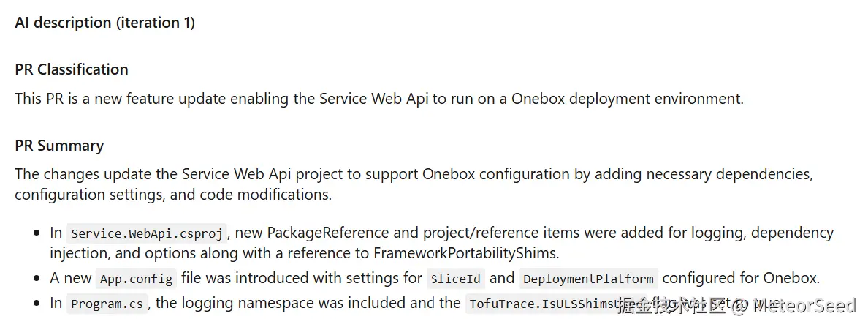The image size is (868, 327).
Task: Select the SliceId code snippet
Action: [457, 279]
